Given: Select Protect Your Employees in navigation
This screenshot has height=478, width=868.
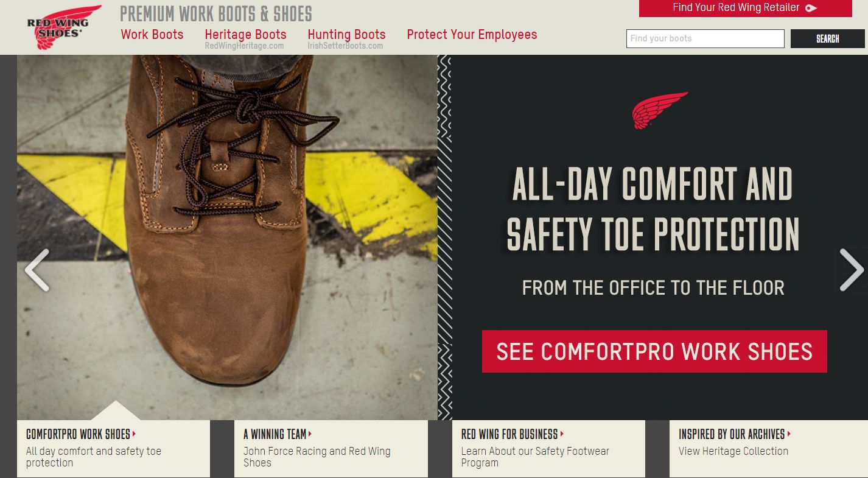Looking at the screenshot, I should [x=472, y=35].
